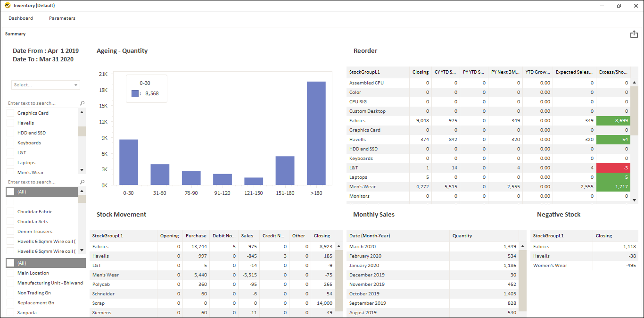Switch to the Parameters tab

pyautogui.click(x=62, y=18)
